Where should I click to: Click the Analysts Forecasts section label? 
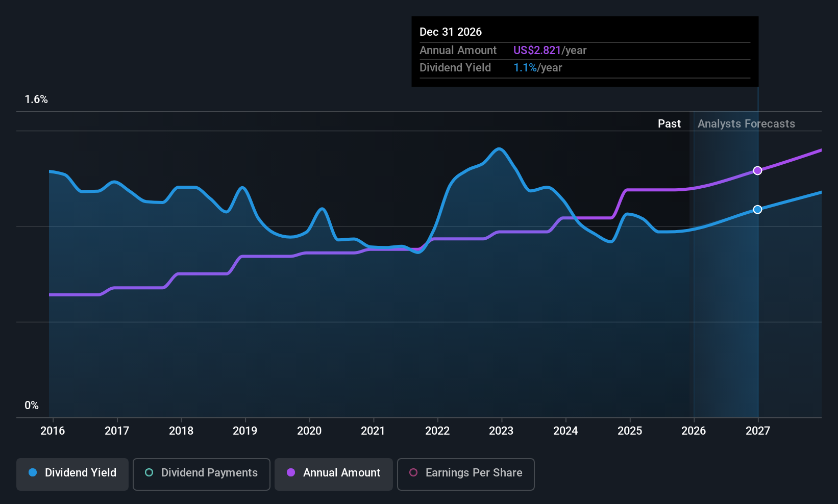tap(746, 124)
